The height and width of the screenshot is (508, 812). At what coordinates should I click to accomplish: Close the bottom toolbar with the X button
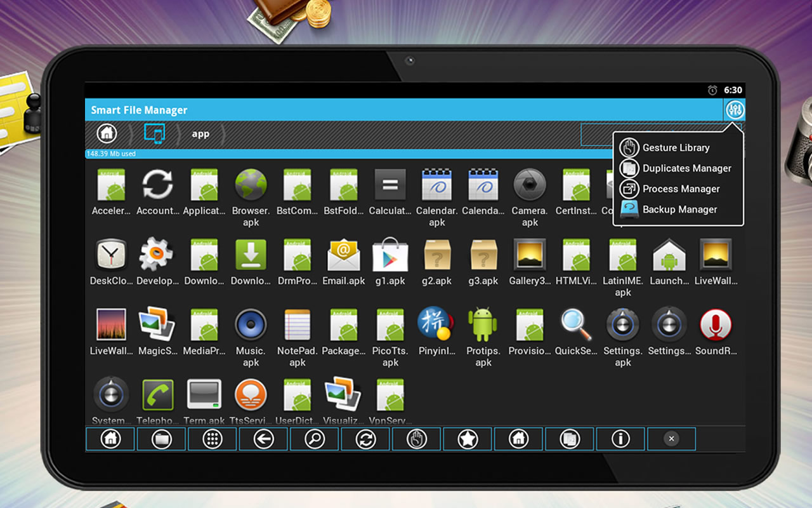point(671,439)
